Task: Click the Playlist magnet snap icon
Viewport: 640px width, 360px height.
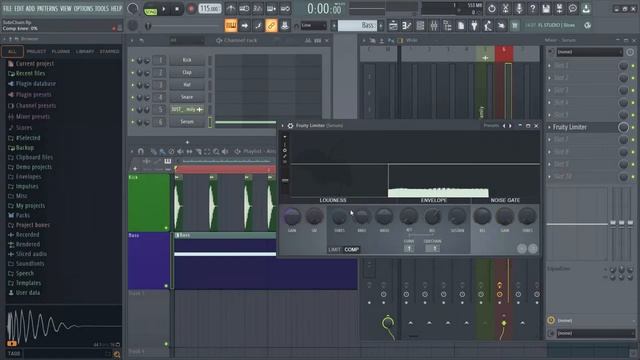Action: coord(141,151)
